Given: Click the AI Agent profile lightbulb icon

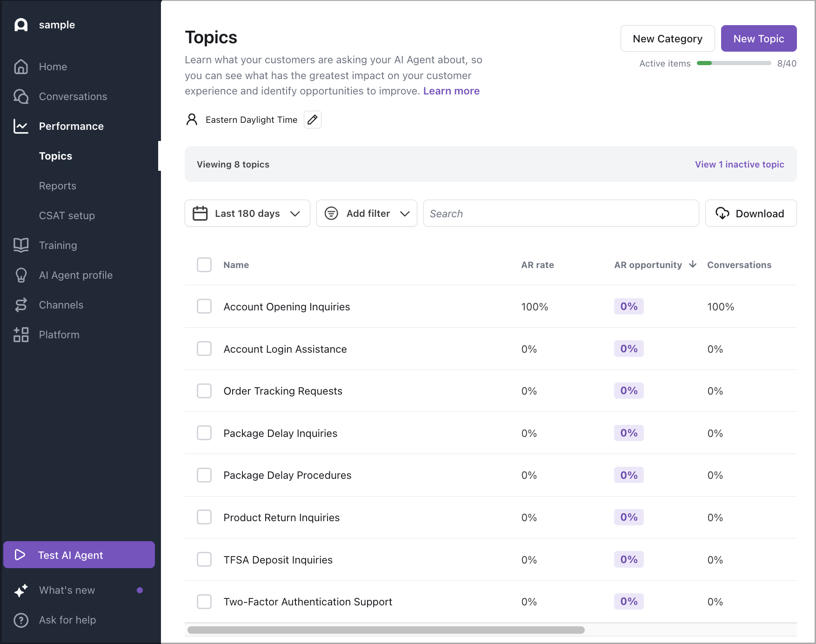Looking at the screenshot, I should (21, 275).
